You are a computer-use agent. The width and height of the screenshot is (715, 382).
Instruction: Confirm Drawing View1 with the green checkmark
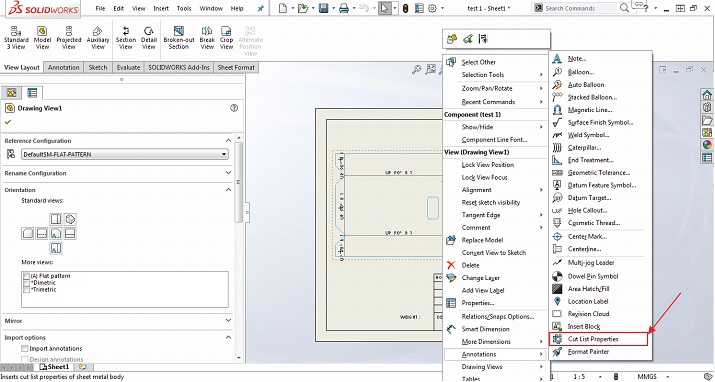(8, 122)
